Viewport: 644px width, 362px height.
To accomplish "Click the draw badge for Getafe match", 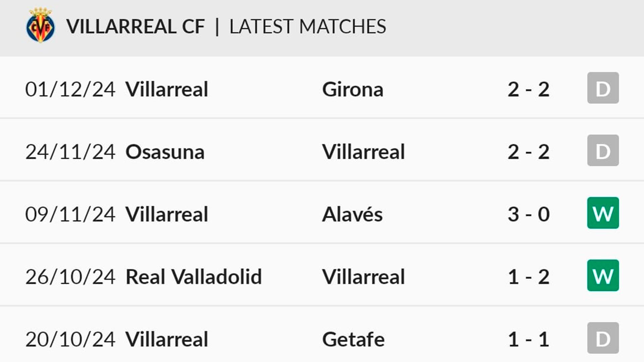I will pyautogui.click(x=603, y=338).
